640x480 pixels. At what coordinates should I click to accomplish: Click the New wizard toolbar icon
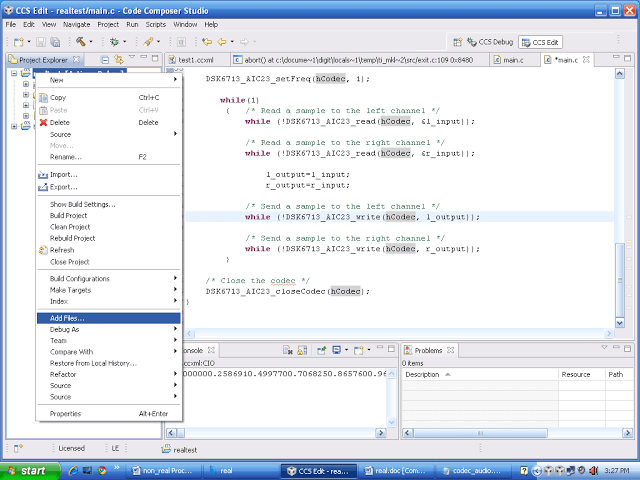(x=19, y=42)
